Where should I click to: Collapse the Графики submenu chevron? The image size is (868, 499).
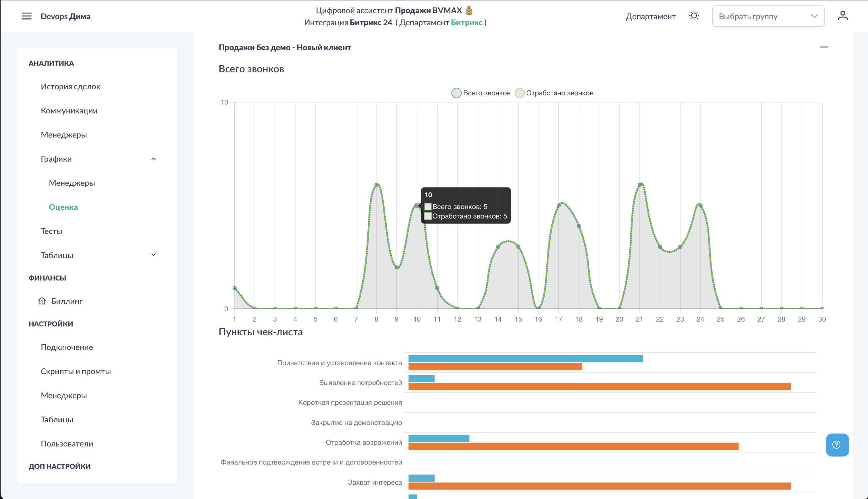tap(153, 159)
